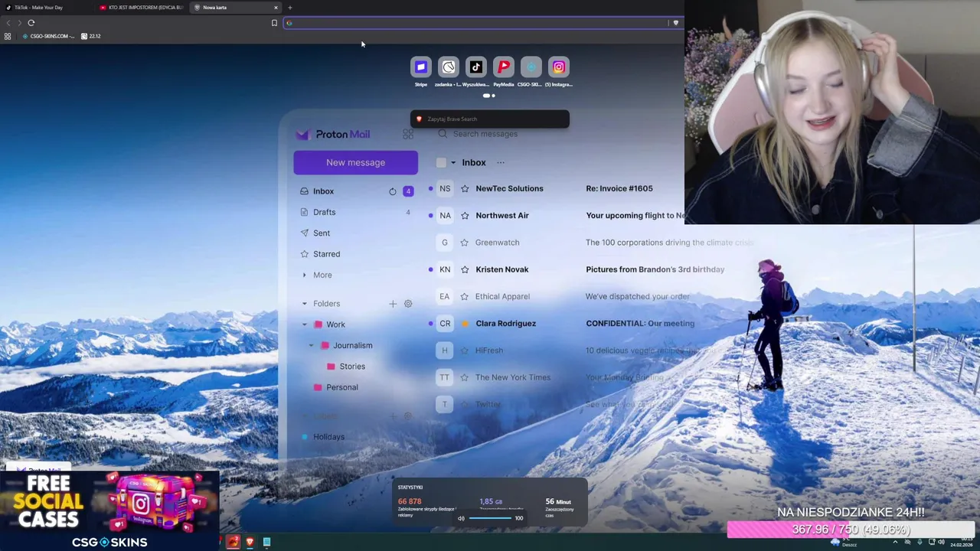Open the three-dot menu beside Inbox title
Viewport: 980px width, 551px height.
click(501, 162)
